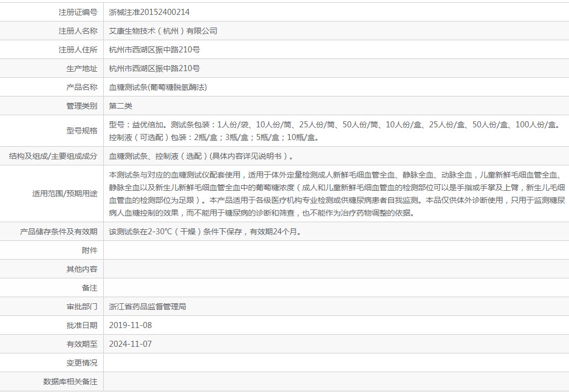Click the 注册人住所 label
This screenshot has height=392, width=569.
(78, 50)
